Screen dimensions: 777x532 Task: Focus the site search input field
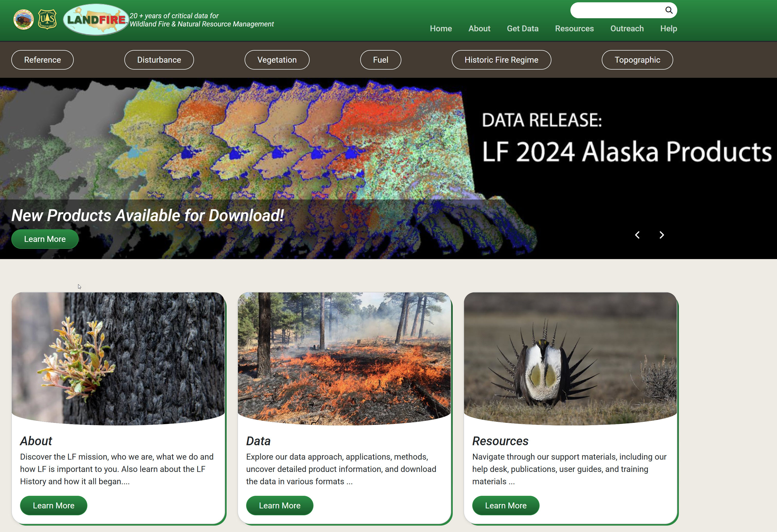pos(624,10)
